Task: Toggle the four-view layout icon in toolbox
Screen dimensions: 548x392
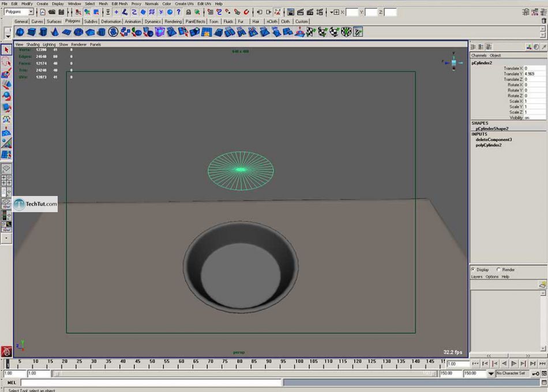Action: [6, 180]
